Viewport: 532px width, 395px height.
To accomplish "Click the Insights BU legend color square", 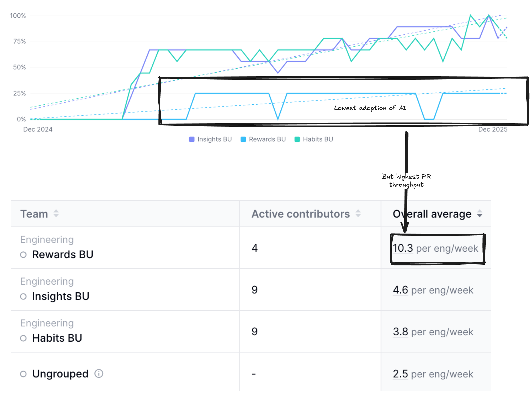I will click(192, 139).
